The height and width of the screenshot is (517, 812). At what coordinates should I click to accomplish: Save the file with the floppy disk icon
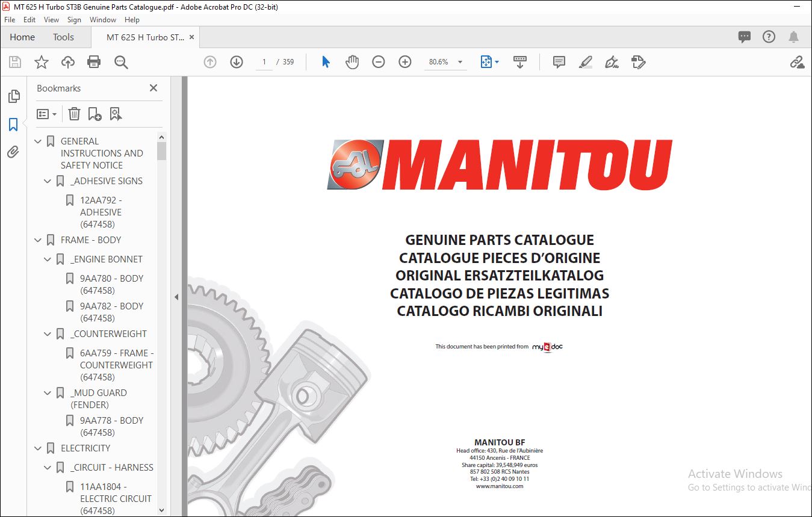[15, 62]
